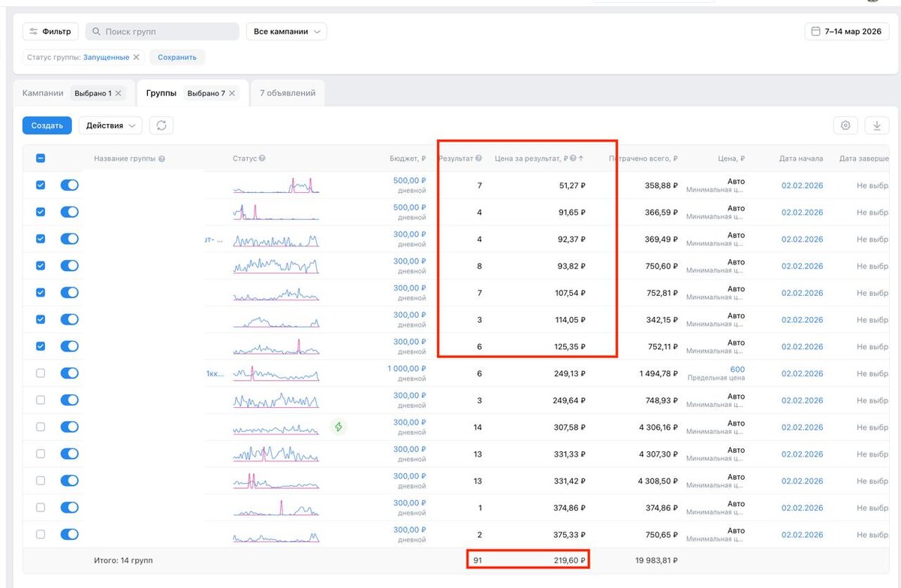901x588 pixels.
Task: Click the Итого: 14 групп summary text
Action: (123, 560)
